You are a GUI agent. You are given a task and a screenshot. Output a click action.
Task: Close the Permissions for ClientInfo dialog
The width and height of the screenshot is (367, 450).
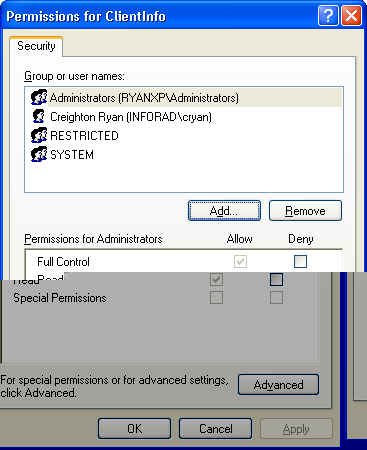351,16
